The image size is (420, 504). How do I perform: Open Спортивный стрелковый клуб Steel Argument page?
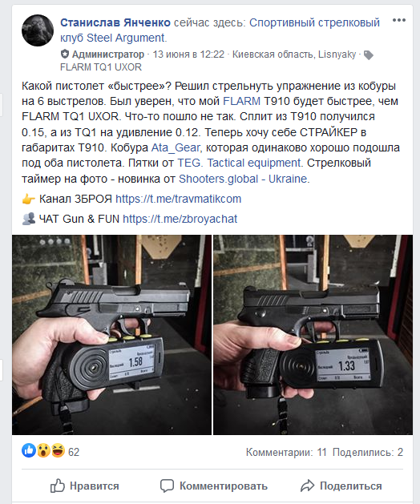(x=220, y=30)
